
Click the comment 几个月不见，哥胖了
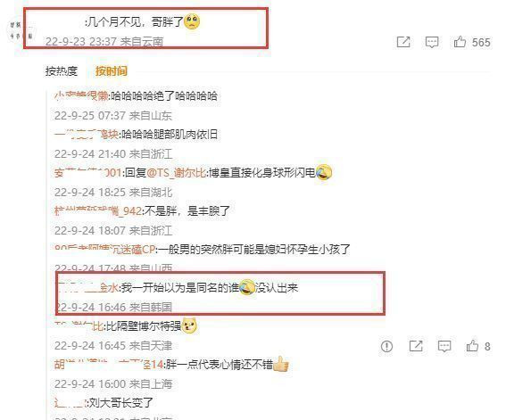click(x=143, y=22)
